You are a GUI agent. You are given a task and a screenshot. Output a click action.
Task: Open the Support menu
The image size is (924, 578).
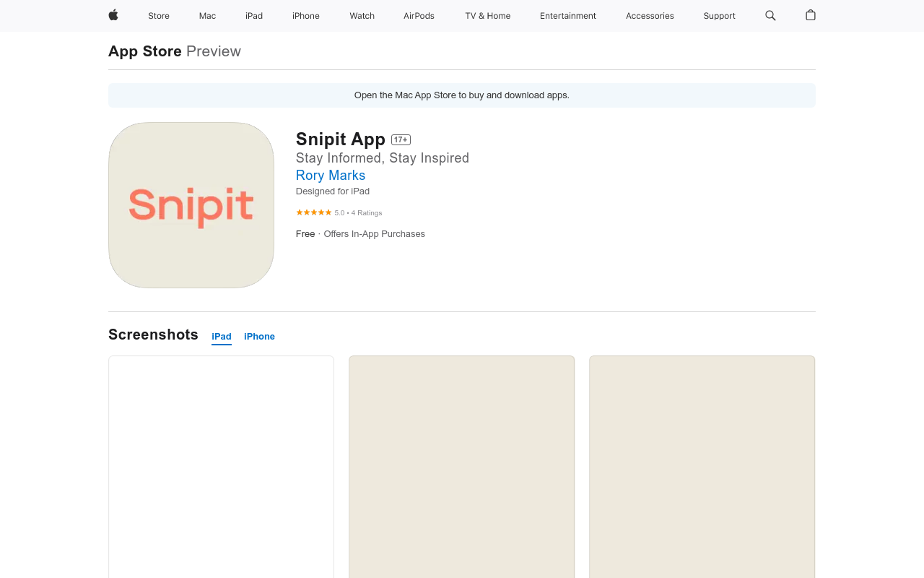coord(720,16)
